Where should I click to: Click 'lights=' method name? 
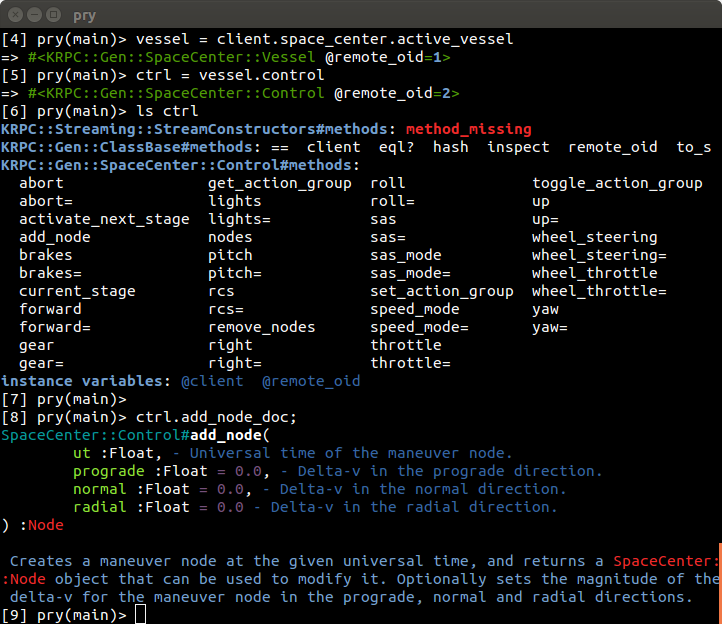[239, 219]
